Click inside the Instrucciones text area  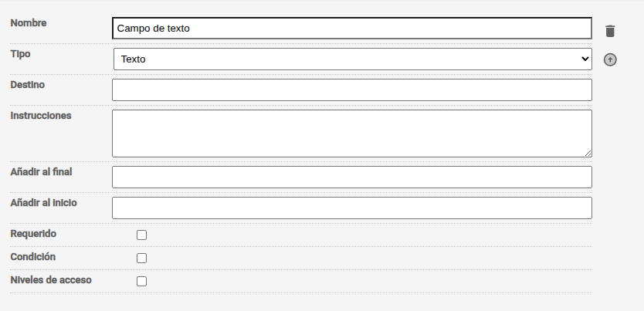(x=352, y=134)
